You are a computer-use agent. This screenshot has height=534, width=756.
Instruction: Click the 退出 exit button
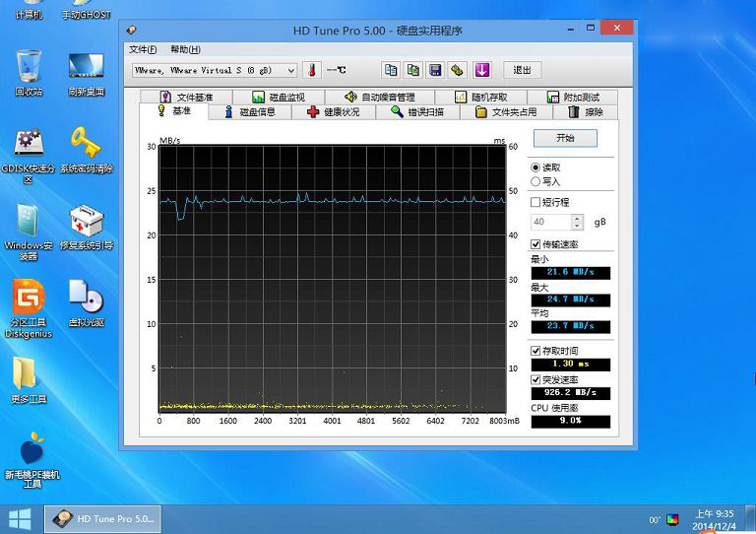tap(522, 70)
